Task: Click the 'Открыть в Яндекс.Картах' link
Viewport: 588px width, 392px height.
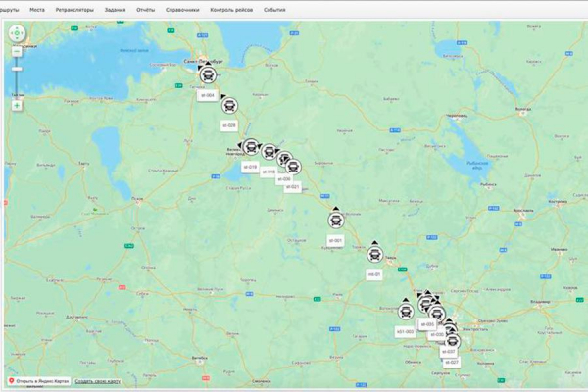Action: point(43,381)
